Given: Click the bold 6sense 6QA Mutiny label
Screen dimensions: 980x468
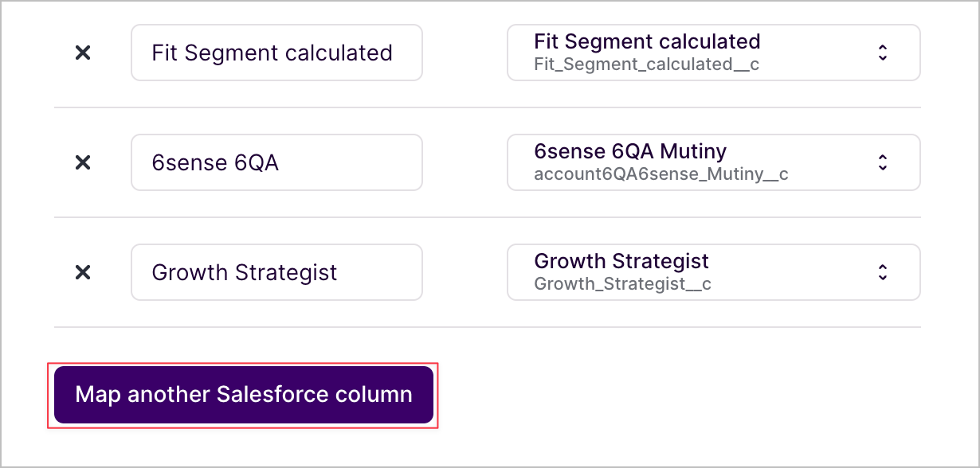Looking at the screenshot, I should coord(630,151).
